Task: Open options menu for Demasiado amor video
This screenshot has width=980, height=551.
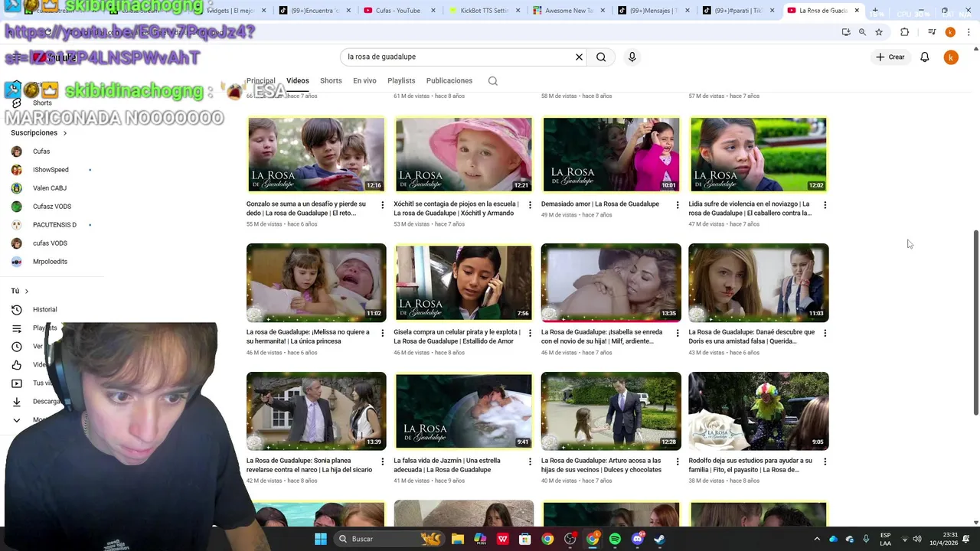Action: click(677, 205)
